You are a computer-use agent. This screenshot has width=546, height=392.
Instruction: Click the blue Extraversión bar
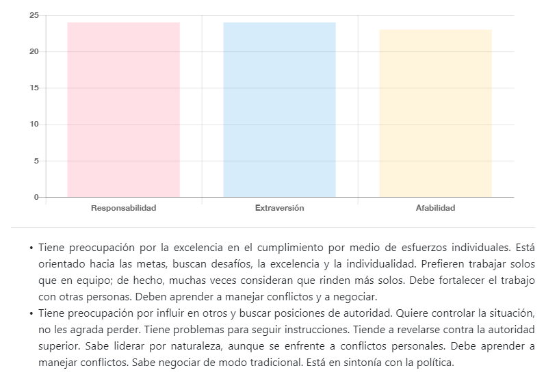point(279,109)
